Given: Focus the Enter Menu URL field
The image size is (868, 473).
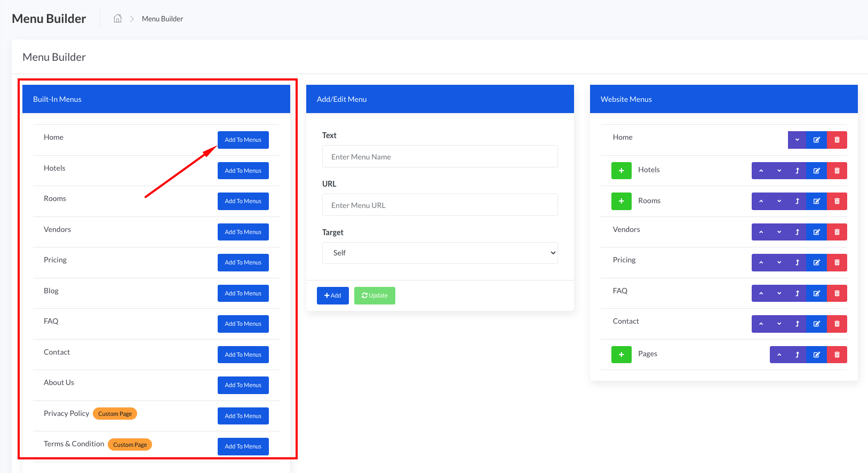Looking at the screenshot, I should [440, 205].
